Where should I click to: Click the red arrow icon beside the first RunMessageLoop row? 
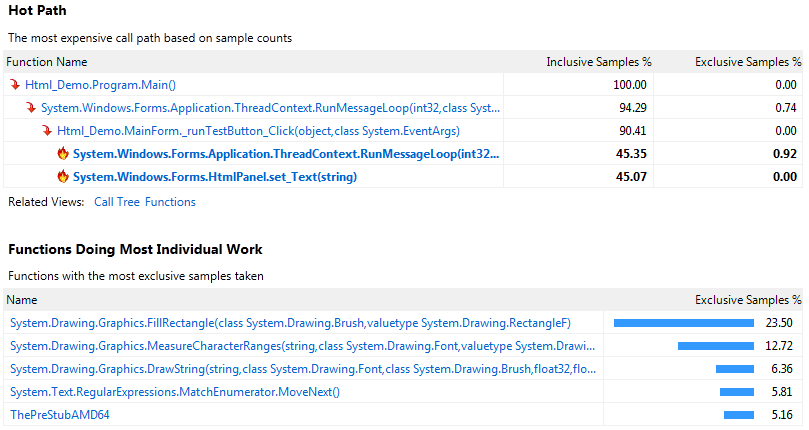tap(31, 108)
